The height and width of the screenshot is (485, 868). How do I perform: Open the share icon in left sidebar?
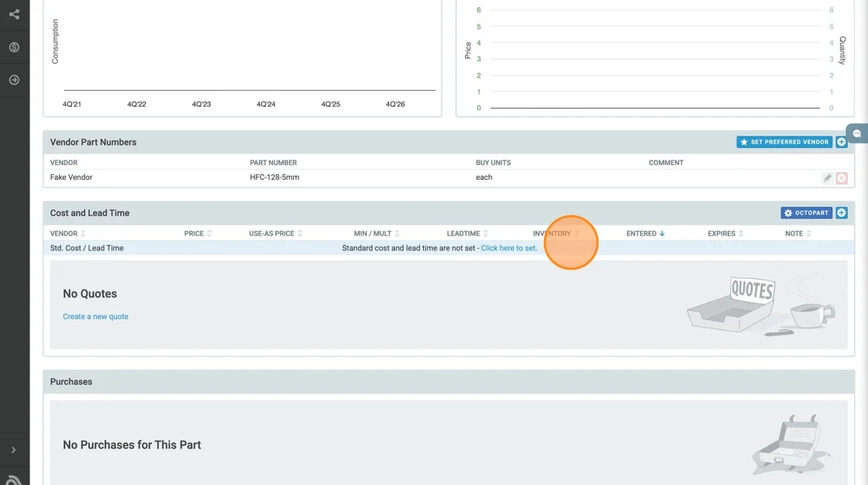(x=14, y=14)
